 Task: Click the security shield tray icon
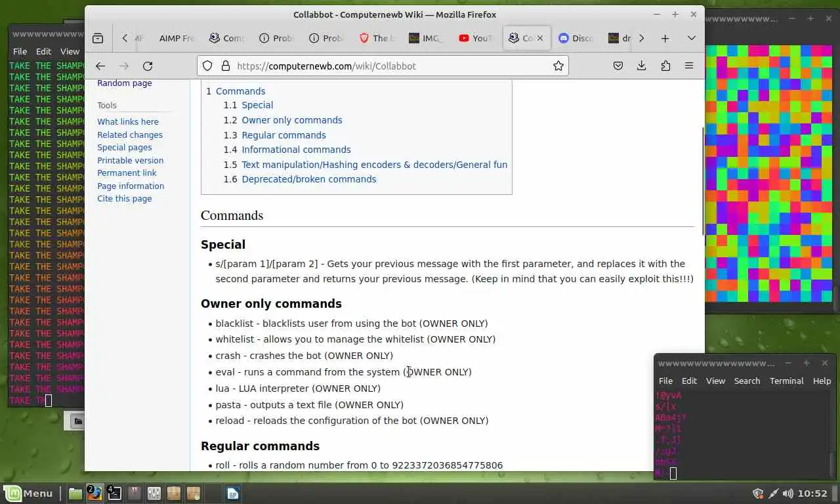click(x=758, y=493)
